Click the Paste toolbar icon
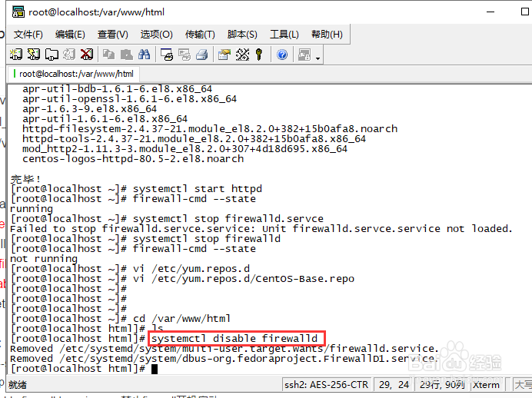Image resolution: width=532 pixels, height=398 pixels. [x=127, y=55]
